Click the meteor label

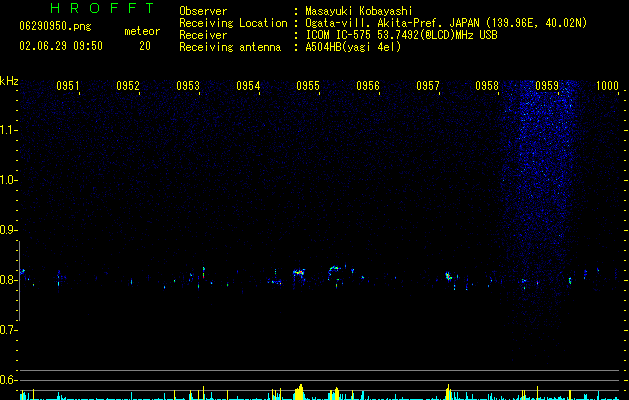pyautogui.click(x=142, y=31)
